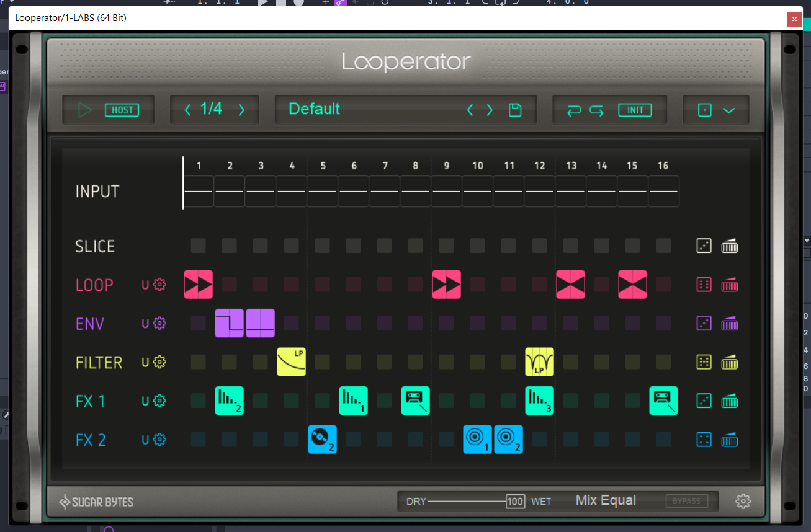The height and width of the screenshot is (532, 811).
Task: Select FX 2 vinyl effect at step 5
Action: (323, 440)
